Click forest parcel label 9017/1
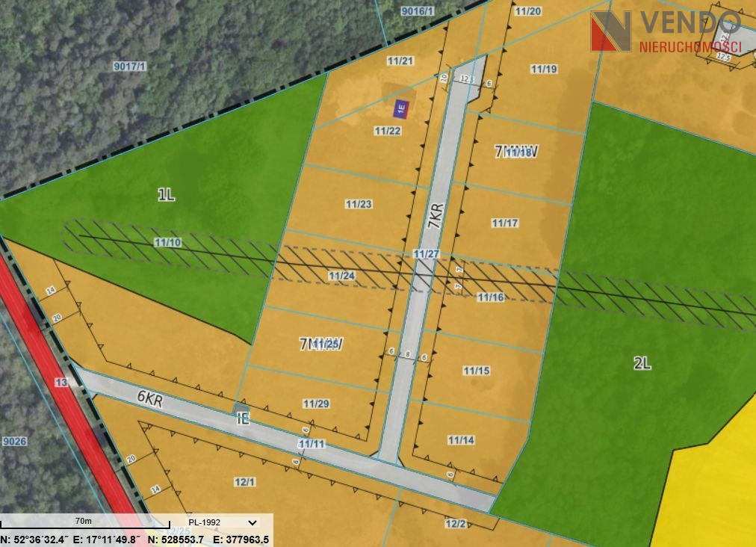 [130, 67]
